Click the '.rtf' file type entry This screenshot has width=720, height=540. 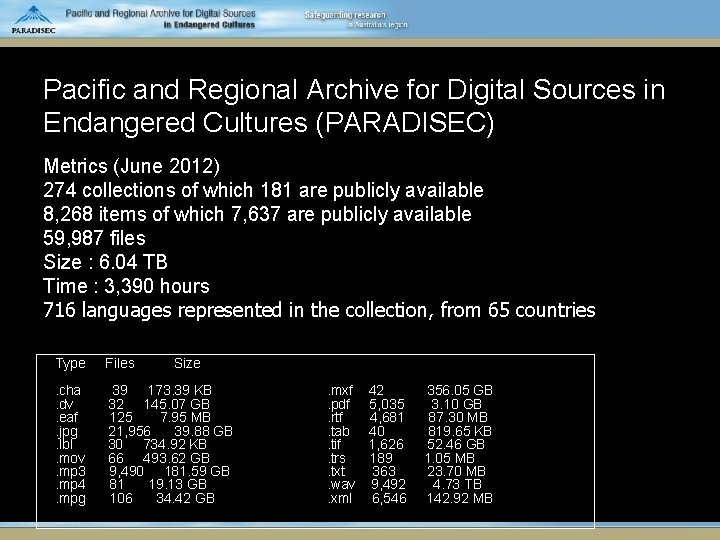click(x=336, y=417)
